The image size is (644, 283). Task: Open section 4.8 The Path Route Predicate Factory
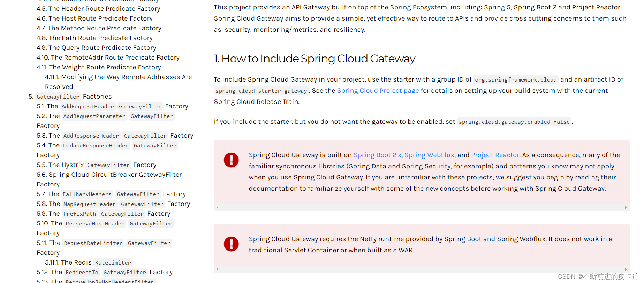94,38
